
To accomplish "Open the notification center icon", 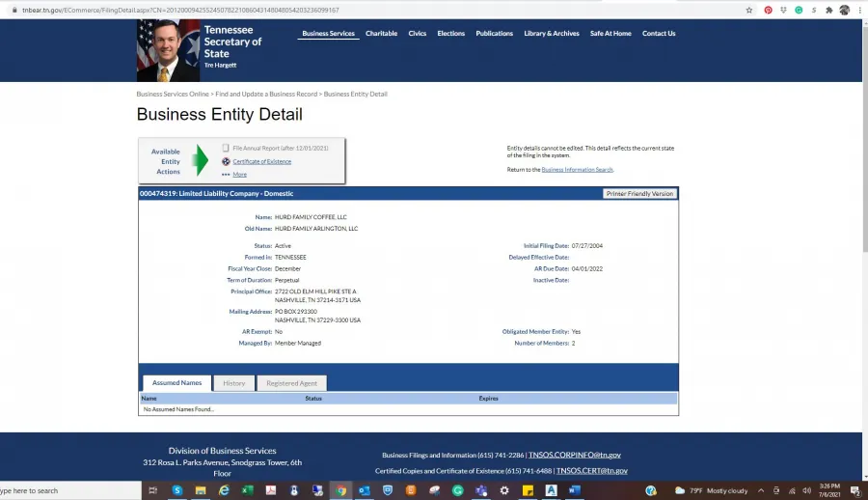I will click(x=855, y=490).
